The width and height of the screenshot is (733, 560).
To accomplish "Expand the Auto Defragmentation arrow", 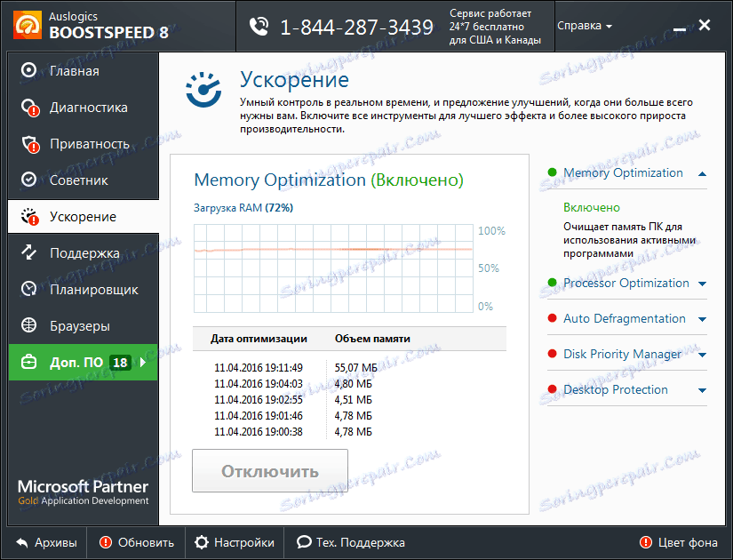I will point(702,319).
